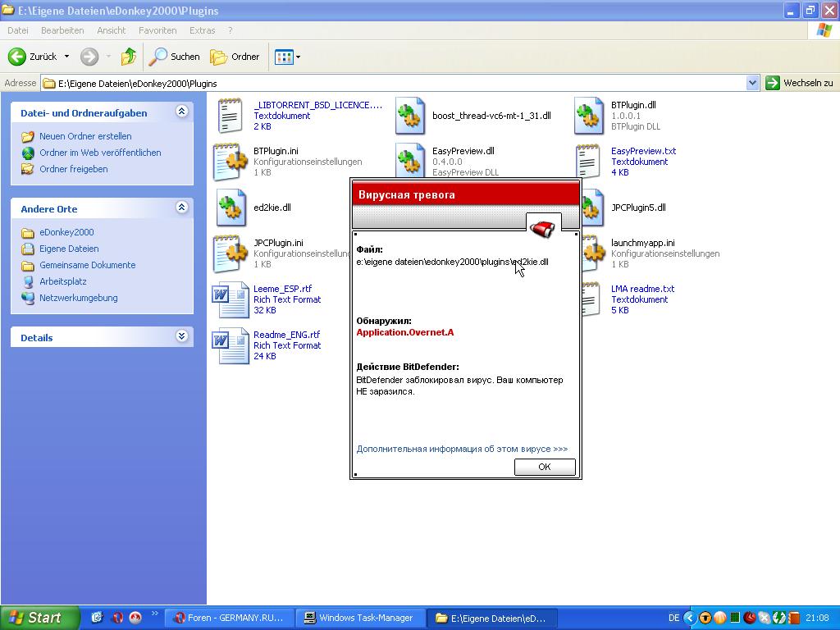Select the BTPlugin.ini file icon
This screenshot has width=840, height=630.
[x=231, y=162]
